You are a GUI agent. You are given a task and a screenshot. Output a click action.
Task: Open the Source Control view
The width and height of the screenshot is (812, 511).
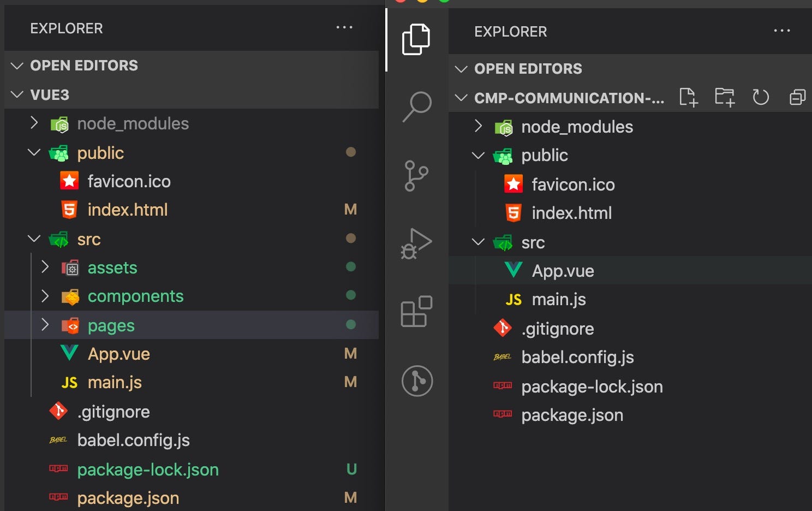click(x=416, y=176)
